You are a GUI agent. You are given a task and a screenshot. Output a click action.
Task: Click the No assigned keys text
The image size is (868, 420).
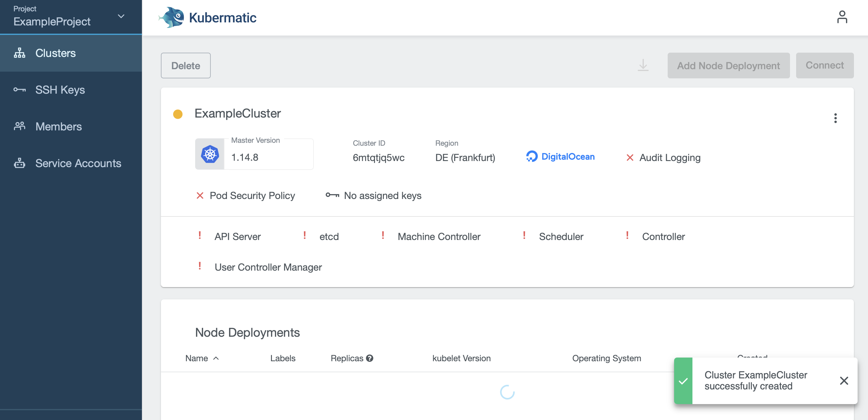point(382,196)
